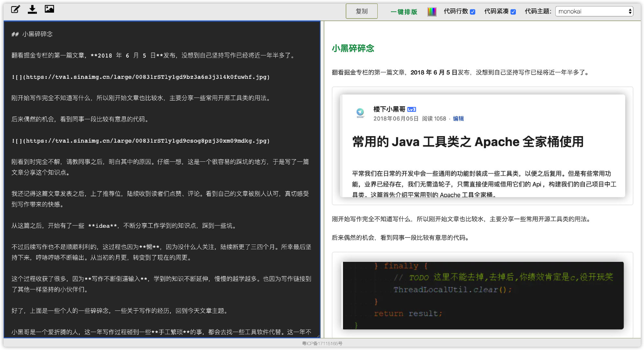Click the download icon in toolbar
The width and height of the screenshot is (644, 350).
pos(32,9)
